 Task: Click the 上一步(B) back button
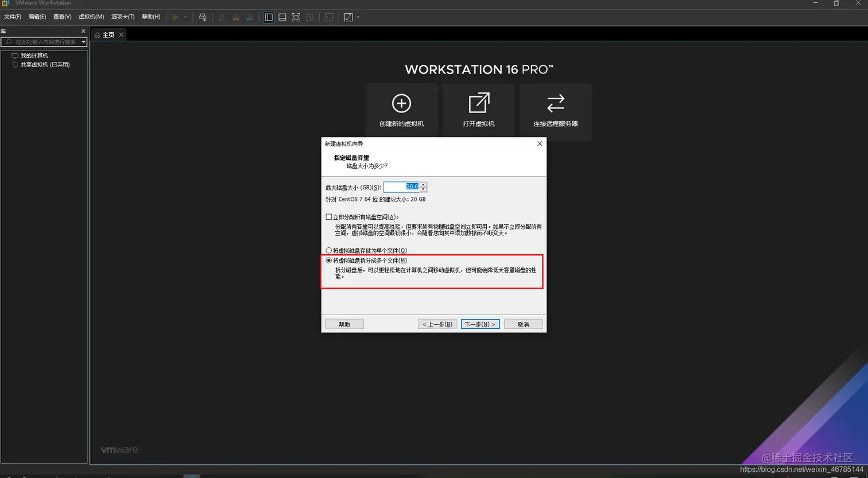[x=437, y=324]
